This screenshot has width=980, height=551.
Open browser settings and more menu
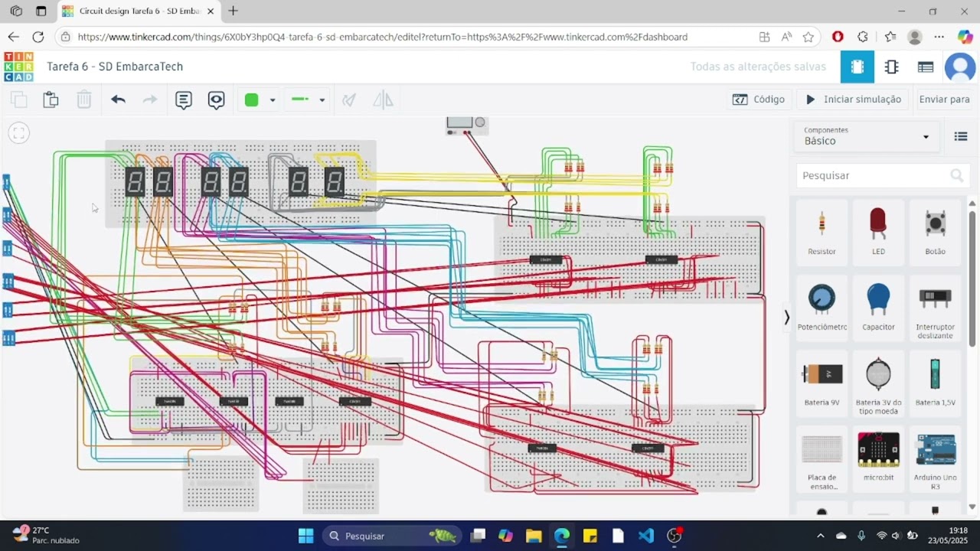939,37
